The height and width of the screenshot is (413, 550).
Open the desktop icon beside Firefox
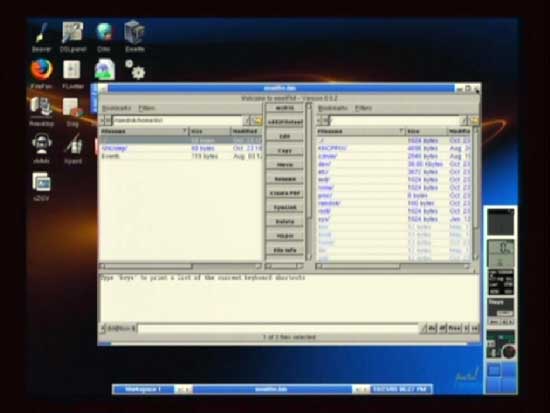[72, 73]
